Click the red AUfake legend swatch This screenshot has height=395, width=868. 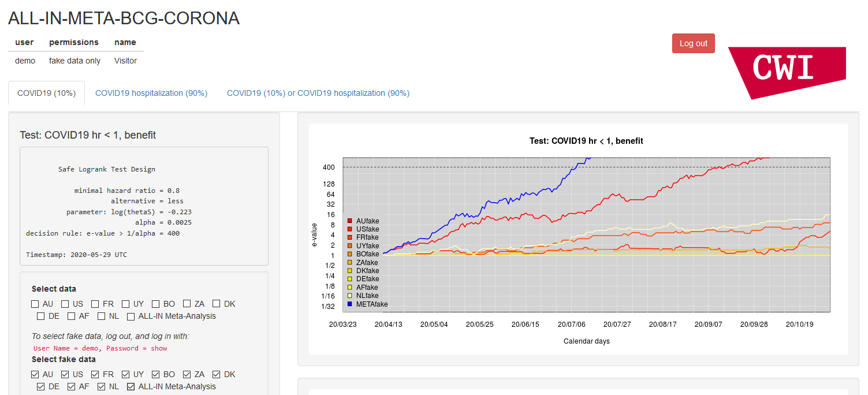coord(350,221)
